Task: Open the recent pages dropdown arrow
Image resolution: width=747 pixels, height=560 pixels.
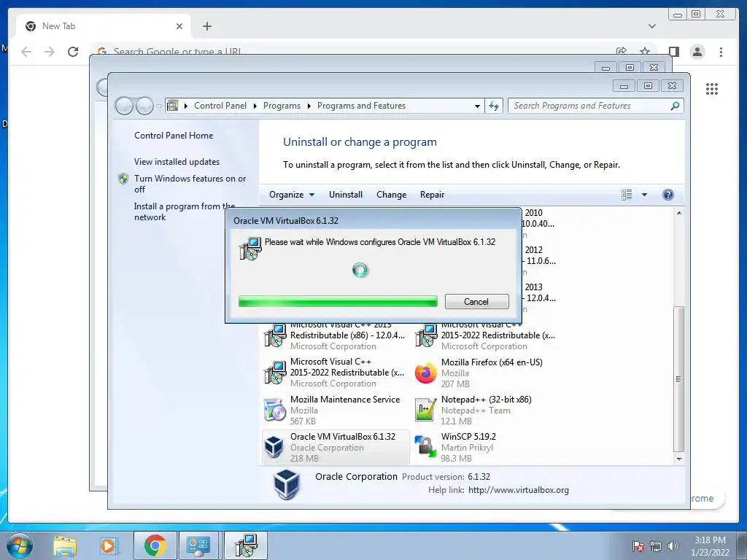Action: point(159,106)
